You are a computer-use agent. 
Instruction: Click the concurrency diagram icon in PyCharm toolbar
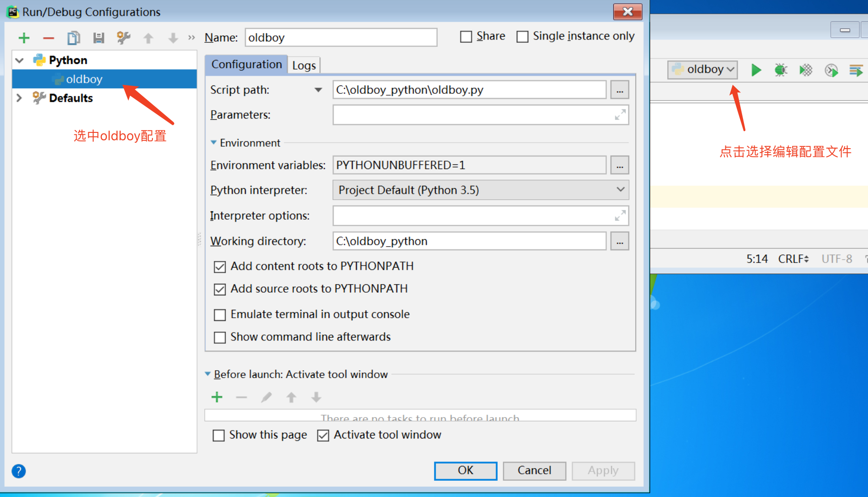point(856,70)
